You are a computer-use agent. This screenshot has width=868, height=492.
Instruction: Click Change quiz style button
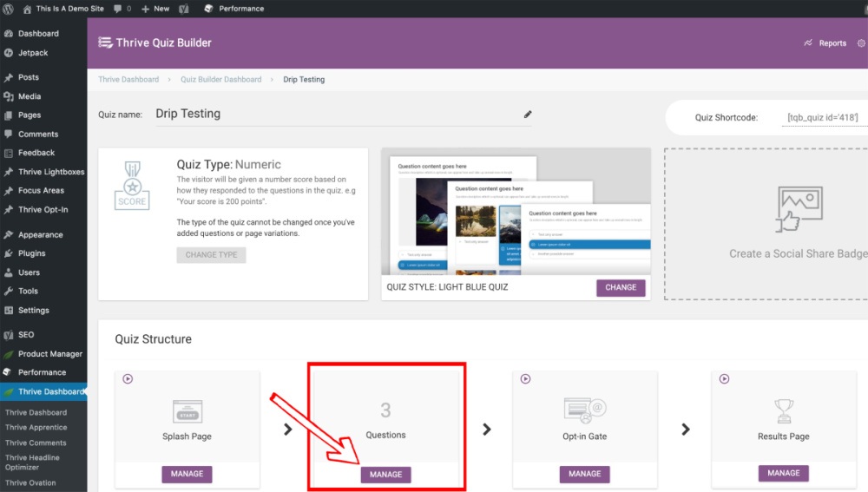621,288
